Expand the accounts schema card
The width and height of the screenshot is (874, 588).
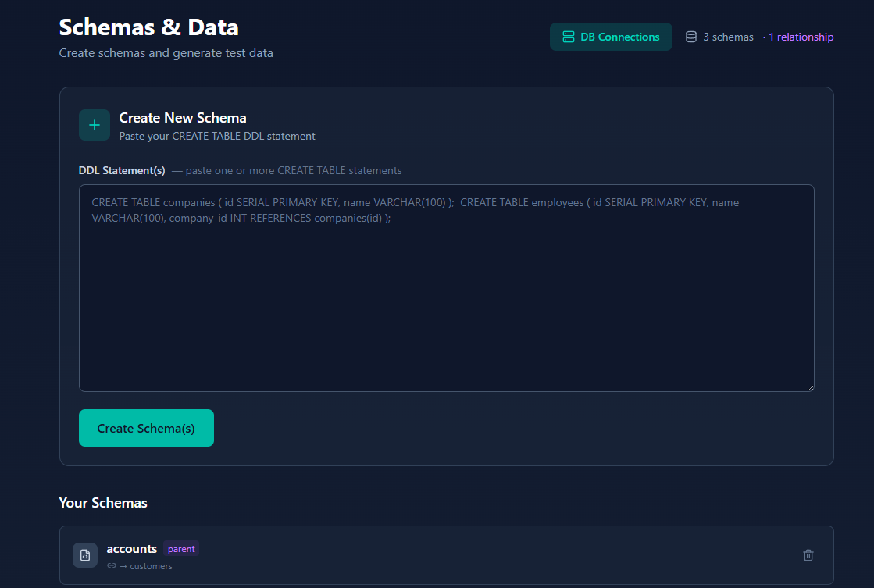pos(446,555)
